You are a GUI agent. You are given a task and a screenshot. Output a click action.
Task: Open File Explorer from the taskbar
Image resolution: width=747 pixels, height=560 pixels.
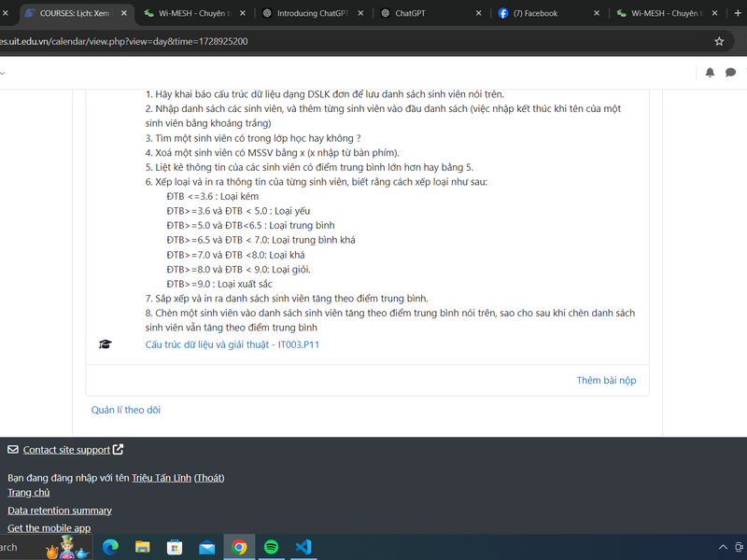[x=143, y=547]
